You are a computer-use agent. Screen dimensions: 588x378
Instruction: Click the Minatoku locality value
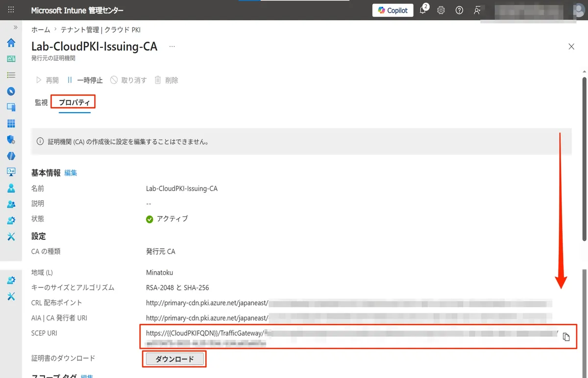click(x=159, y=272)
